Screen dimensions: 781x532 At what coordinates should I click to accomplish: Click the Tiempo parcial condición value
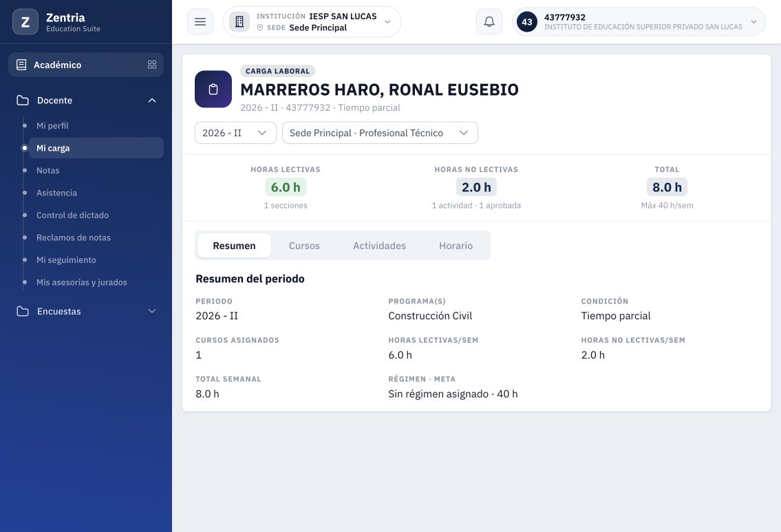pos(616,316)
